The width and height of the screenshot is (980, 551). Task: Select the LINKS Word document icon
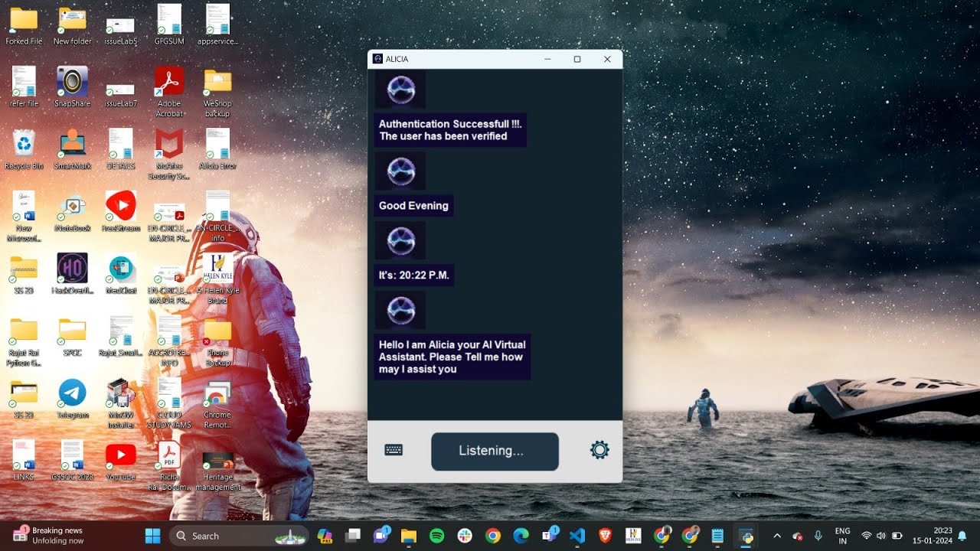[x=24, y=460]
